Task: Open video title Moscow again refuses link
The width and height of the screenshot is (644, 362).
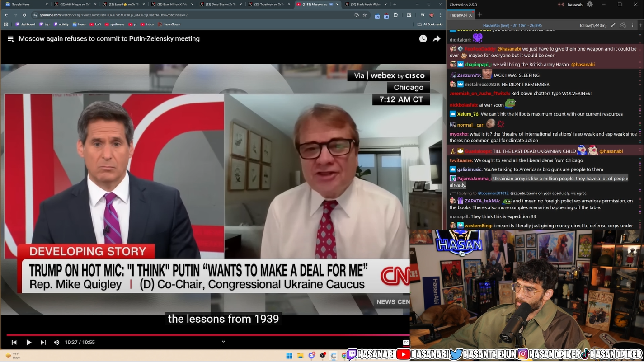Action: pos(109,39)
